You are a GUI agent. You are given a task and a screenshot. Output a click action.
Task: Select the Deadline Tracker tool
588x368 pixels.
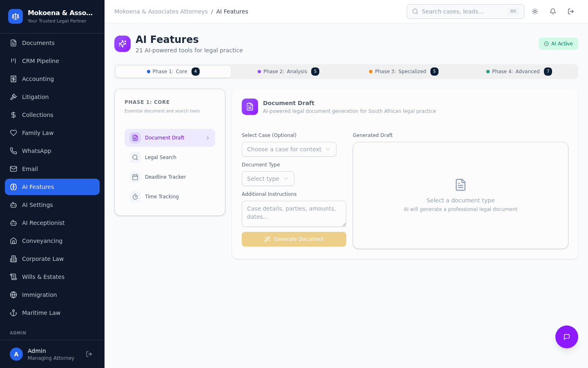coord(170,177)
